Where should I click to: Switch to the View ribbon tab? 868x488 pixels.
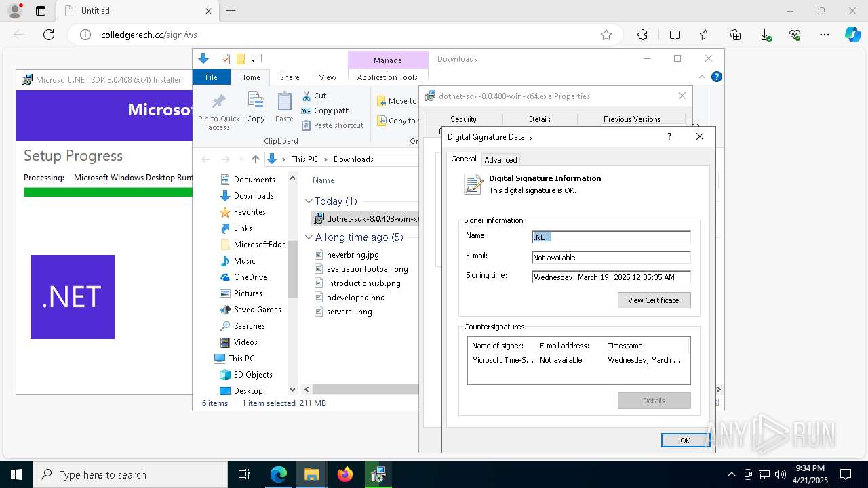328,77
